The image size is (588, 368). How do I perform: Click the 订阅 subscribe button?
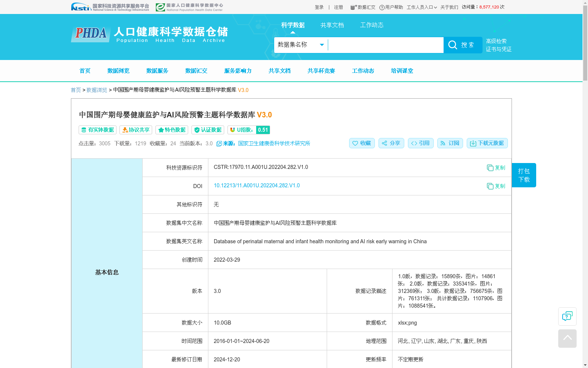coord(450,143)
